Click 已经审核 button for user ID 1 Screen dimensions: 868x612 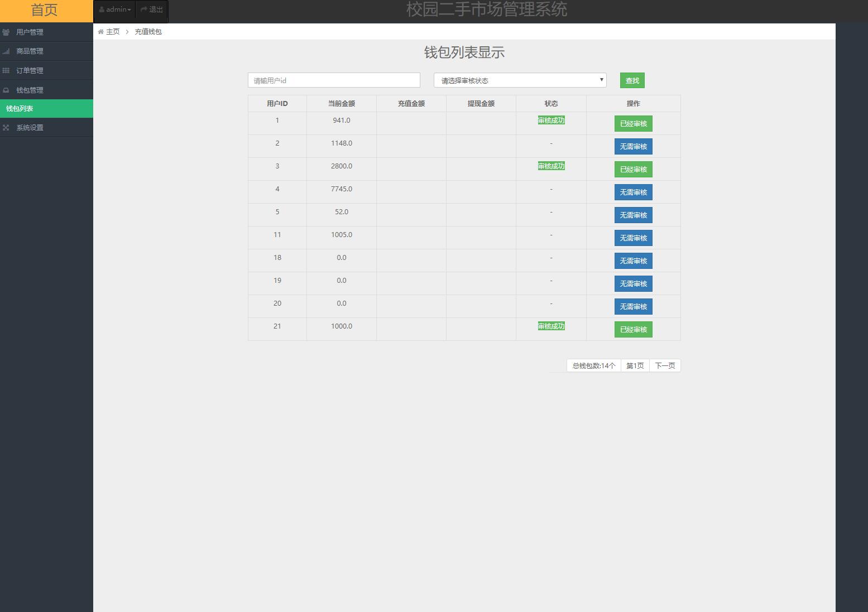[x=634, y=124]
